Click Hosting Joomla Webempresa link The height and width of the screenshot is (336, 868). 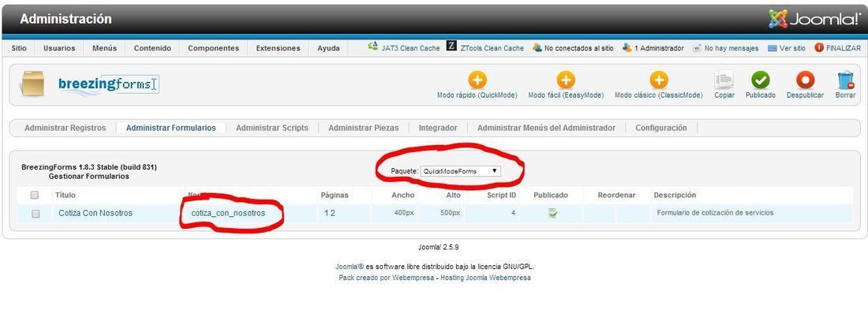point(487,278)
